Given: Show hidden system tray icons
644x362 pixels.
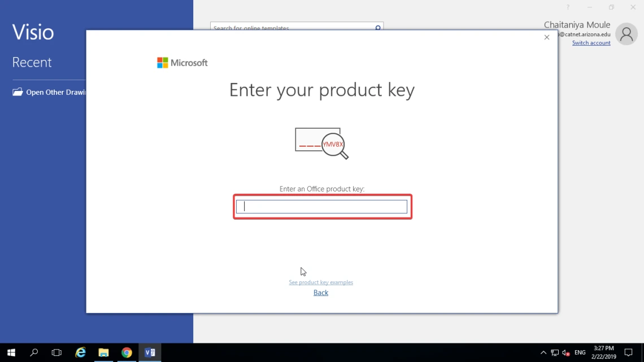Looking at the screenshot, I should 543,352.
